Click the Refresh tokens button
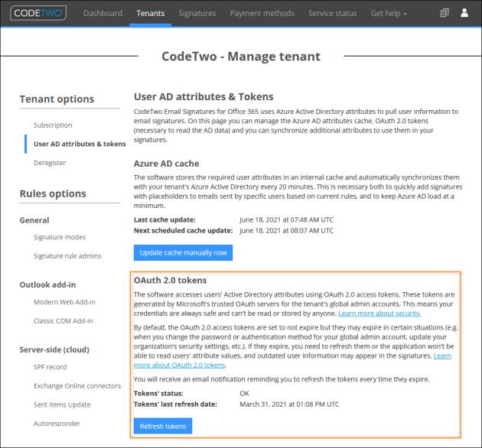Image resolution: width=482 pixels, height=448 pixels. click(163, 426)
